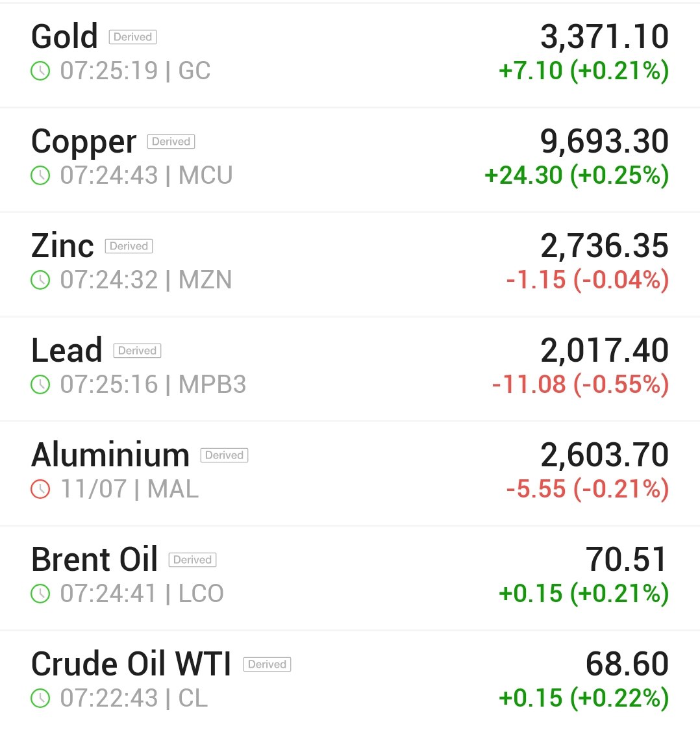The height and width of the screenshot is (730, 700).
Task: Click the clock icon in the Lead row
Action: pyautogui.click(x=40, y=384)
